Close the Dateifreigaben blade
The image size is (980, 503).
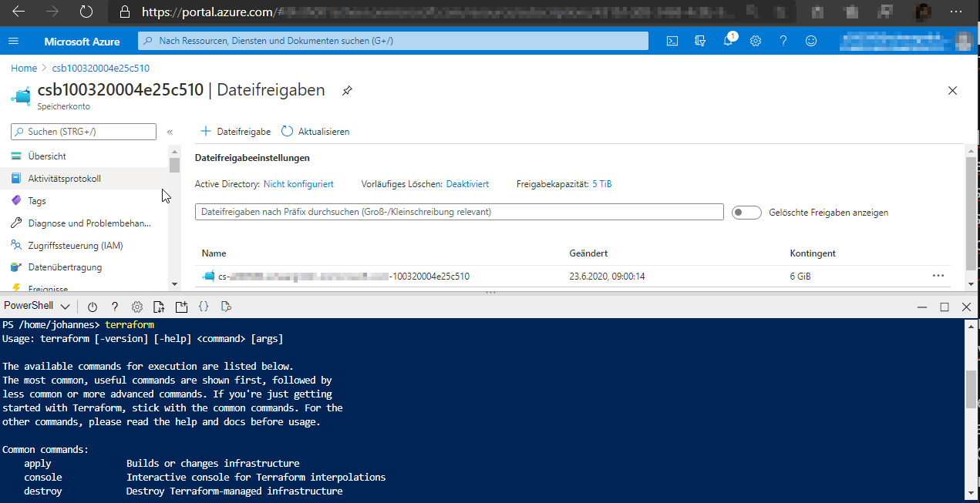pyautogui.click(x=952, y=91)
